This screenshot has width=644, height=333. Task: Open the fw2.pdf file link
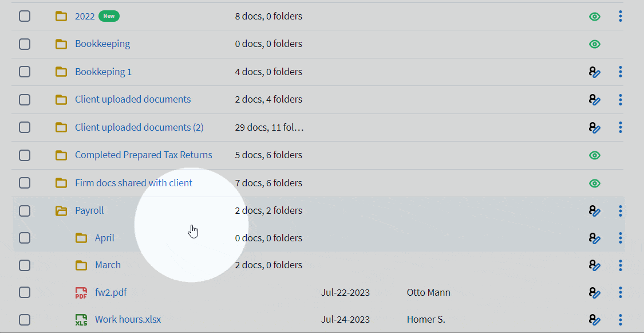coord(110,293)
